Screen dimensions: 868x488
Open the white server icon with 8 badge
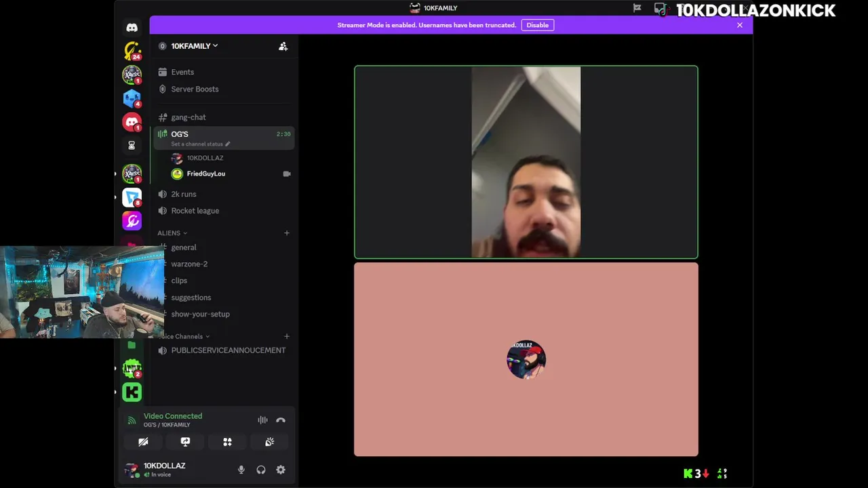coord(132,197)
